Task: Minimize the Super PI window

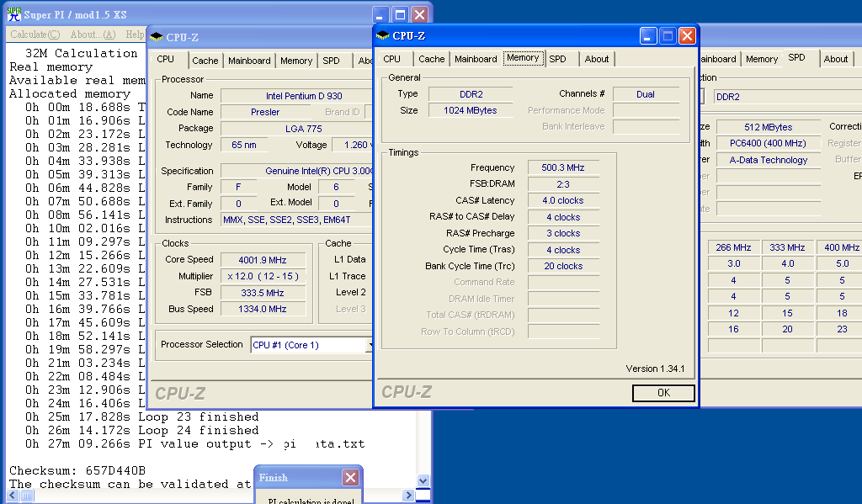Action: 380,15
